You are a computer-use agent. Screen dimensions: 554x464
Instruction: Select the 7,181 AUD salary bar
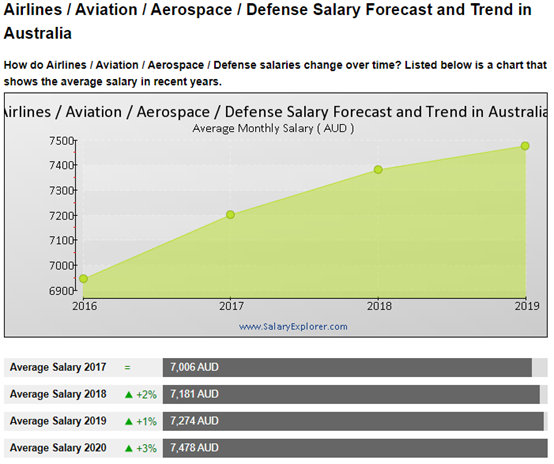351,394
